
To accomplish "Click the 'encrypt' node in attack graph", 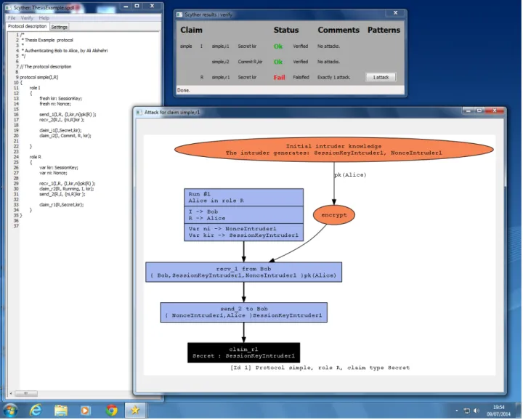I will 335,216.
